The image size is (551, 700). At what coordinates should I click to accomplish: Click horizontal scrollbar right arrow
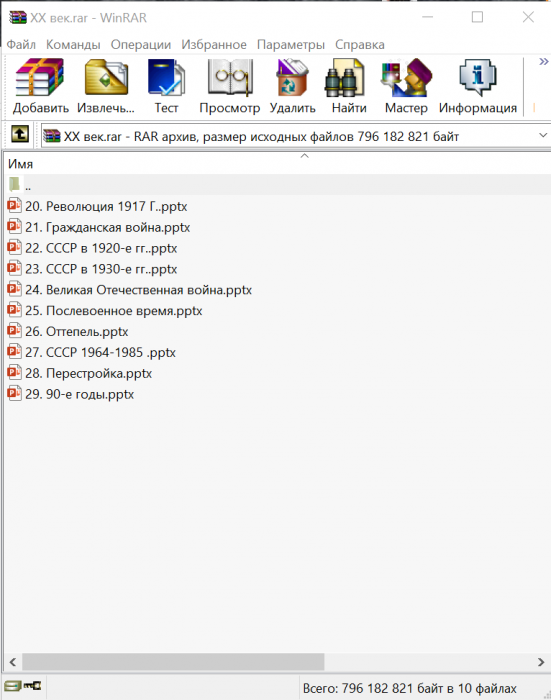[x=541, y=662]
